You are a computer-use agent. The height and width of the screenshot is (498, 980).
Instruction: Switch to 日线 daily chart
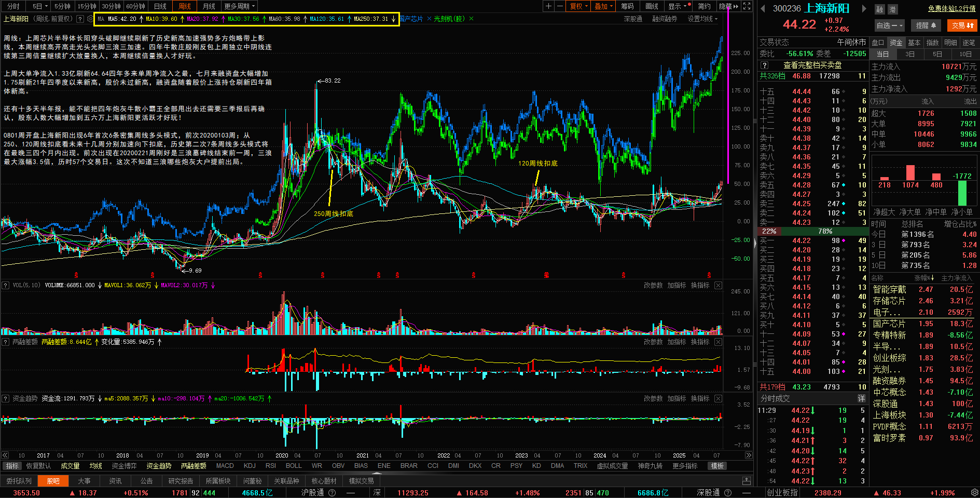pyautogui.click(x=160, y=6)
